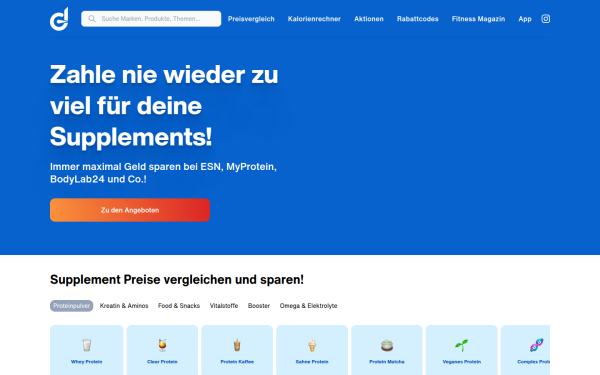Switch to Vitalstoffe tab
The width and height of the screenshot is (600, 375).
click(224, 306)
